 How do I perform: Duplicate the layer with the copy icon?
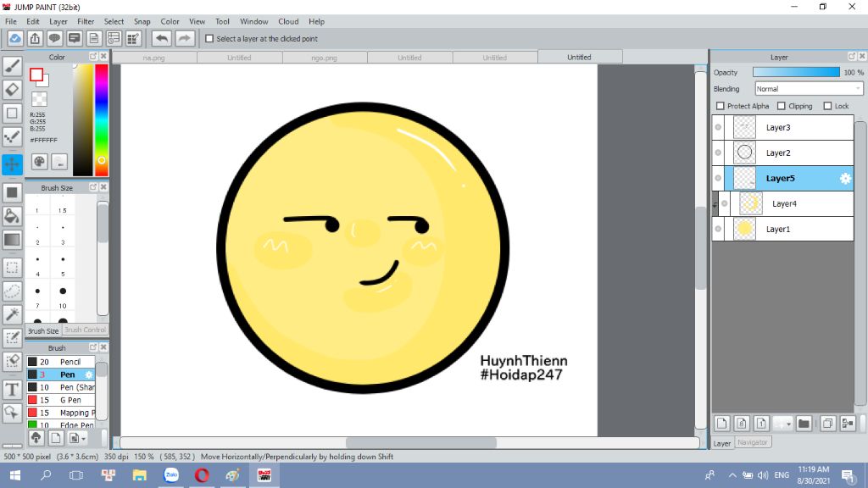(x=827, y=424)
